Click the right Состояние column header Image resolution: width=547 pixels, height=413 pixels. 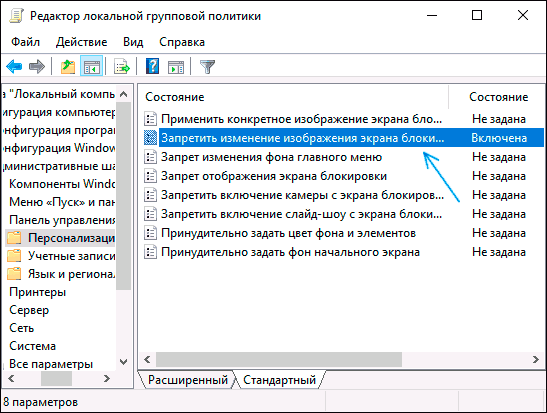coord(499,97)
